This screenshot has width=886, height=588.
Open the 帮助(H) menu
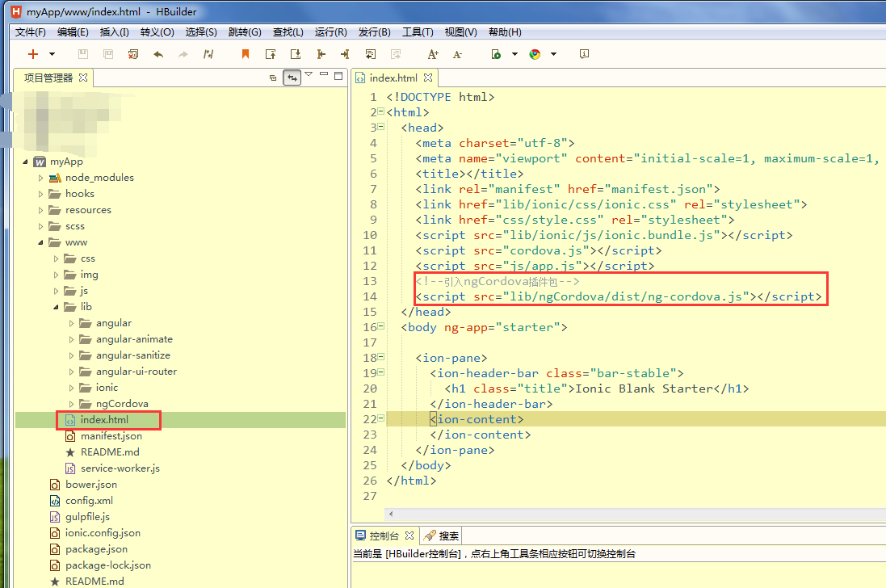(x=505, y=32)
